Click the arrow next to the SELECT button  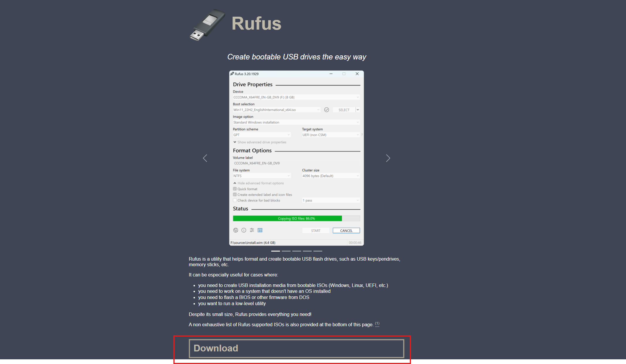(358, 110)
